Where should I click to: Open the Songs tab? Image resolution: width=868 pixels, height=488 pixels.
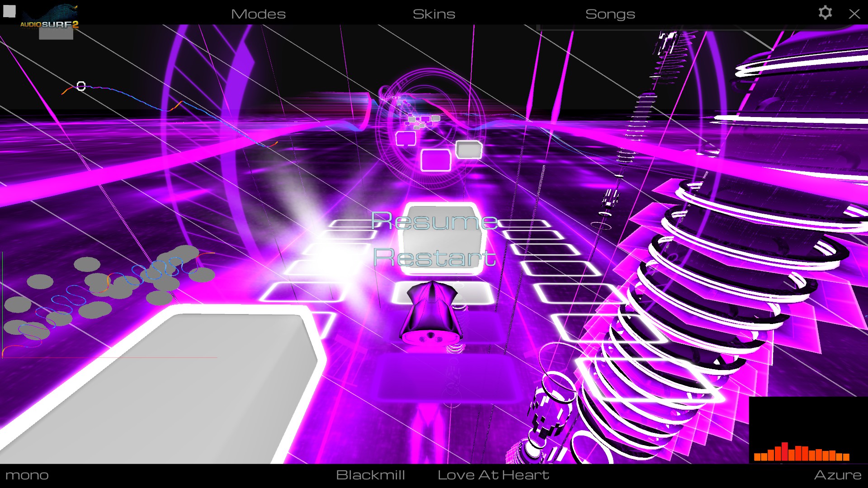(610, 14)
